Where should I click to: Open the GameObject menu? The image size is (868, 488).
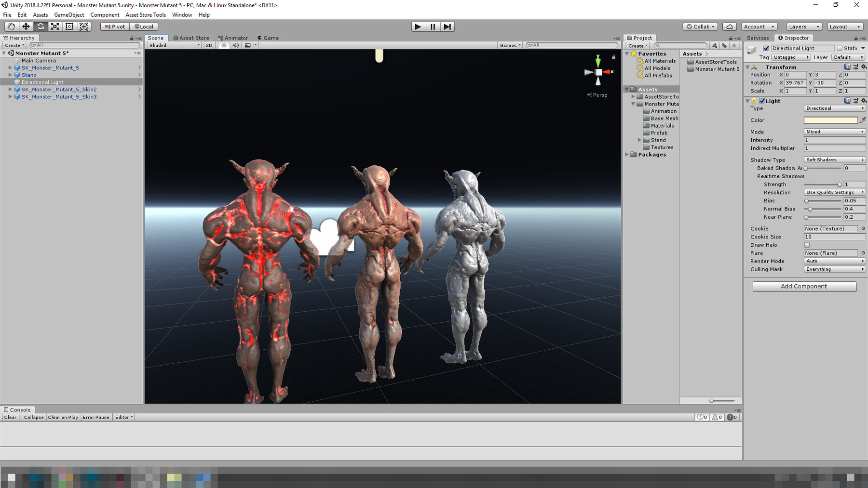tap(69, 15)
